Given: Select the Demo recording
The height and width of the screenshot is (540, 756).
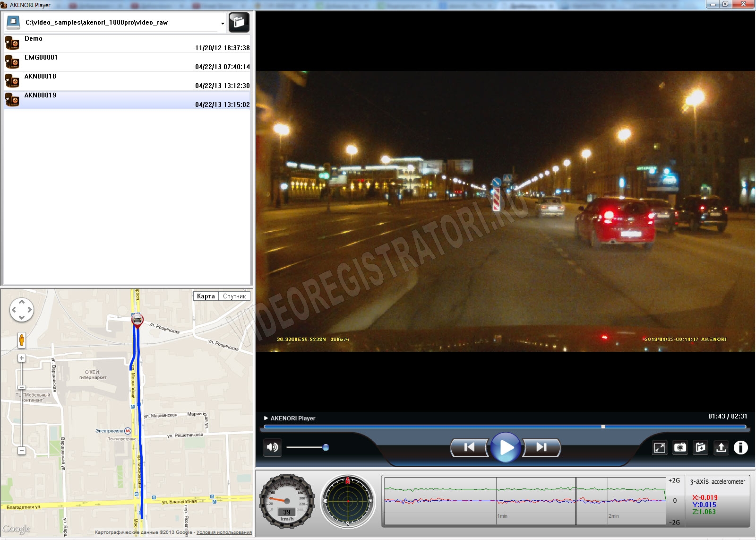Looking at the screenshot, I should coord(127,43).
